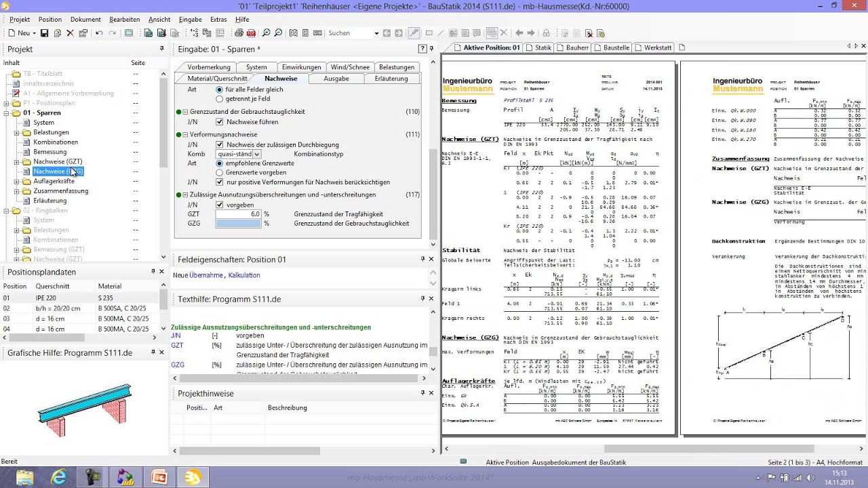The height and width of the screenshot is (488, 868).
Task: Toggle the 'Nachweise führen' checkbox
Action: pos(219,122)
